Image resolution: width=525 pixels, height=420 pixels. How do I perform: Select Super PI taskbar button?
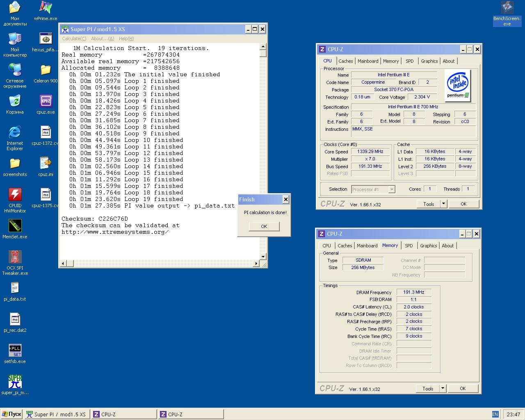coord(57,414)
